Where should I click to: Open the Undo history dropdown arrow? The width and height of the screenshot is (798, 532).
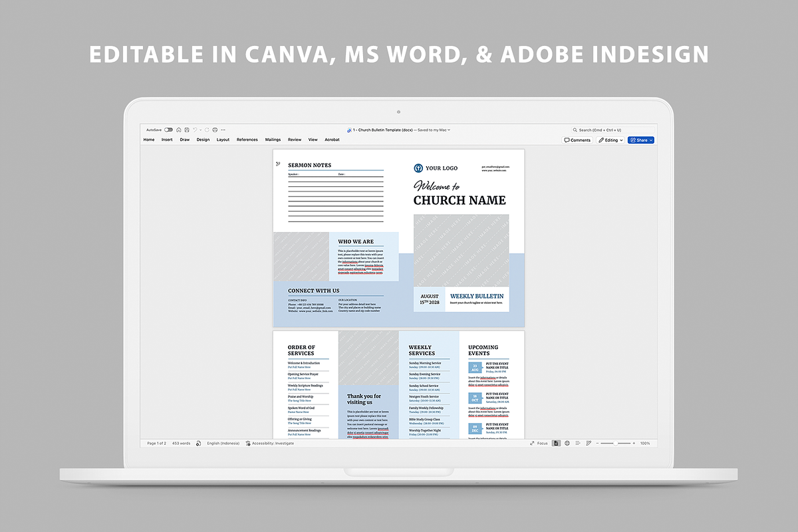tap(200, 129)
